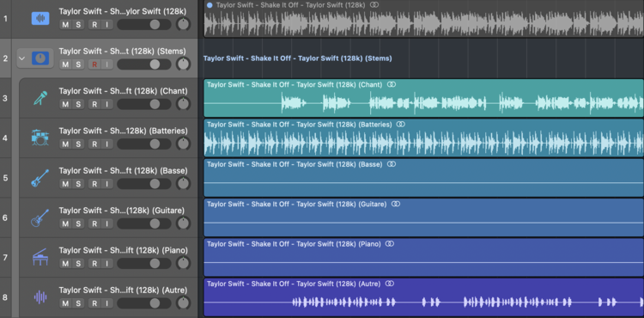Click the pan knob on the Guitare track
Image resolution: width=644 pixels, height=318 pixels.
pyautogui.click(x=183, y=223)
